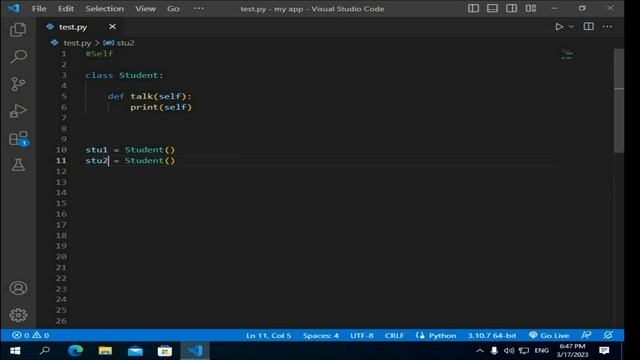Open Windows taskbar search

[45, 351]
